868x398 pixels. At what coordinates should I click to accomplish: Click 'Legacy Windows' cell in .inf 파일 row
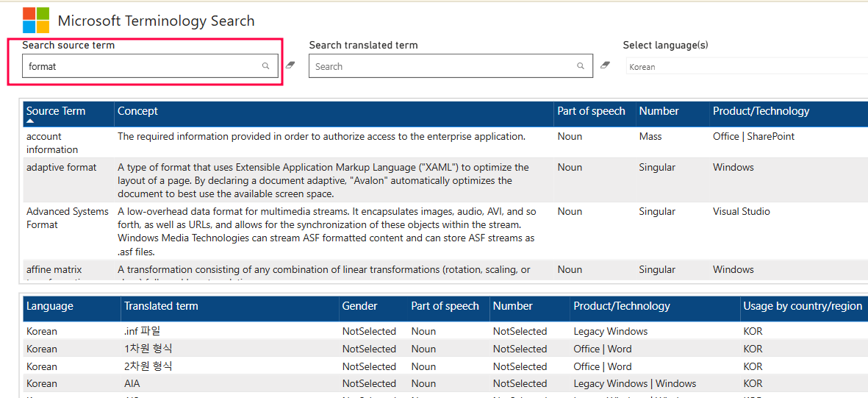pos(611,332)
